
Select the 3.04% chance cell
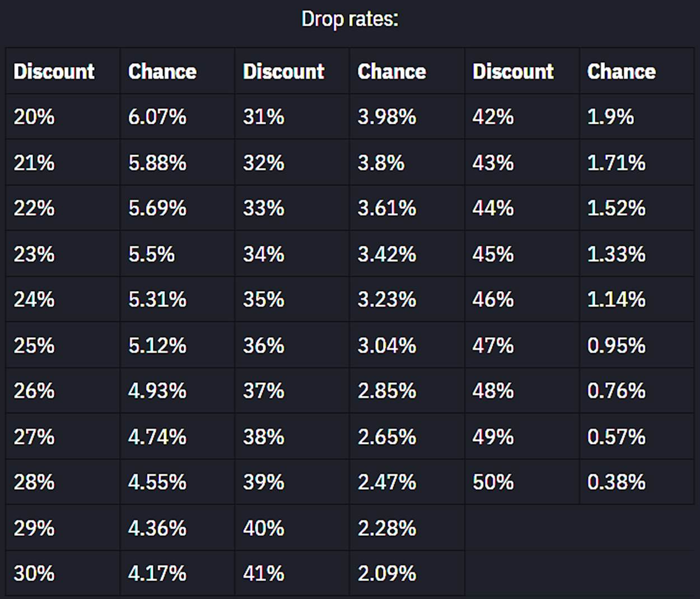click(387, 345)
